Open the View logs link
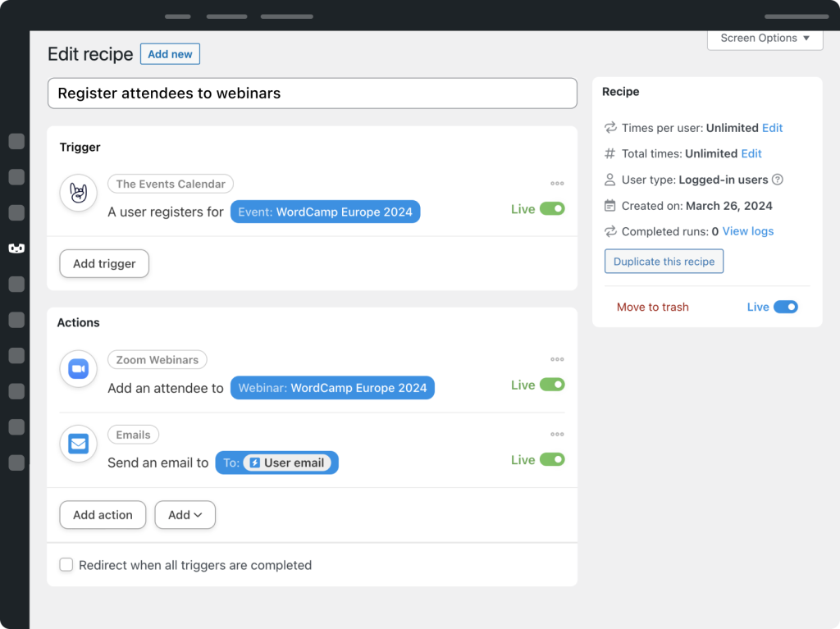840x629 pixels. click(747, 231)
